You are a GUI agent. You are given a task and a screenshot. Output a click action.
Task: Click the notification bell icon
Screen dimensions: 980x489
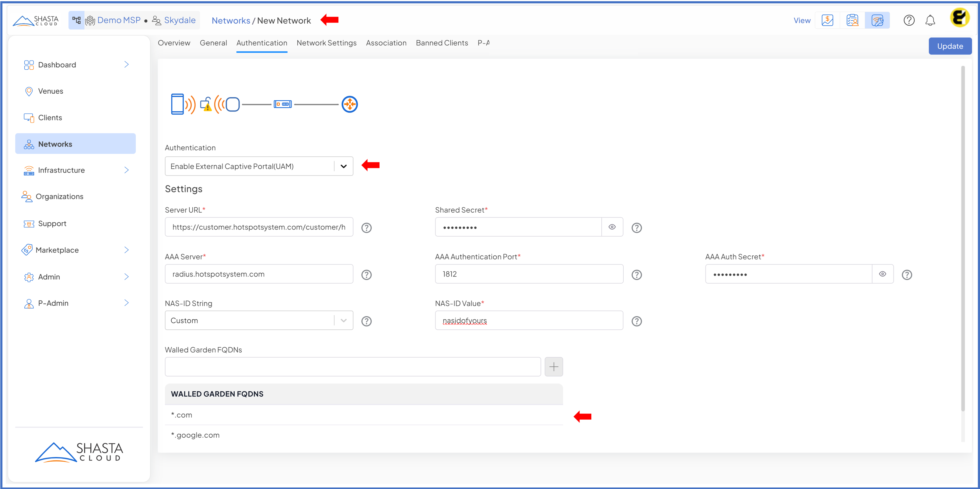[930, 21]
